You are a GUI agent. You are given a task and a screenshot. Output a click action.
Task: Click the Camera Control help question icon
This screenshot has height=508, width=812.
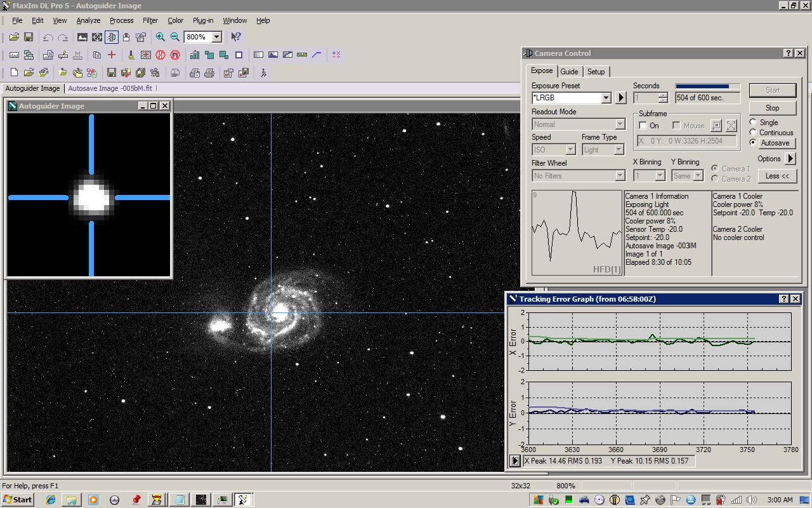pos(788,53)
